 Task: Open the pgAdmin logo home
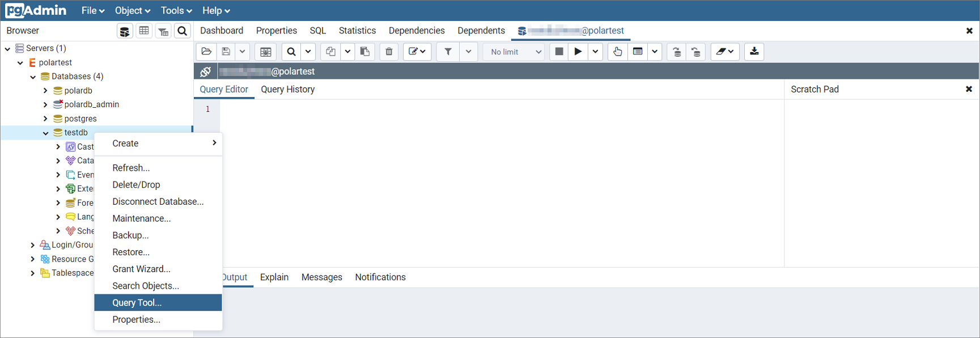36,10
